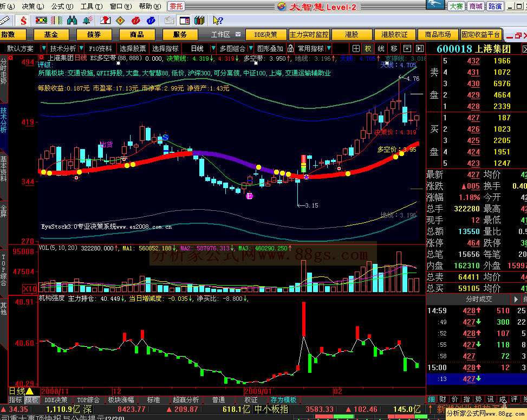Expand the 多图组合 dropdown arrow
The width and height of the screenshot is (527, 420).
[251, 49]
